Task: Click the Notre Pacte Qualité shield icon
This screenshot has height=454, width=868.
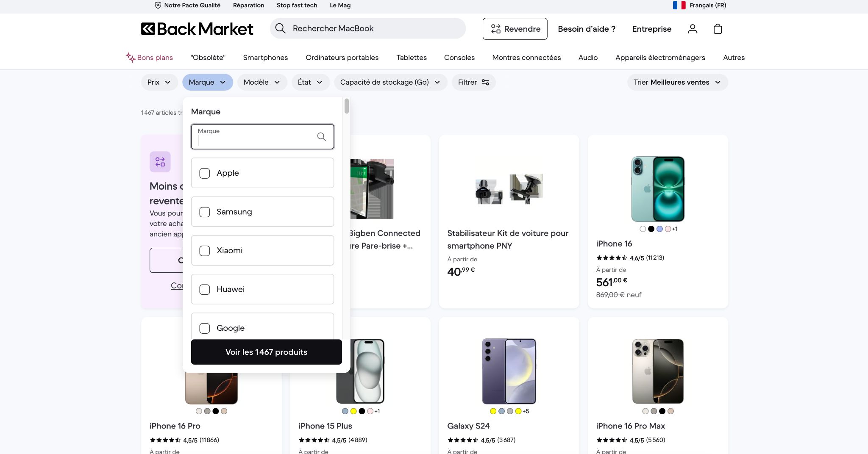Action: (x=158, y=6)
